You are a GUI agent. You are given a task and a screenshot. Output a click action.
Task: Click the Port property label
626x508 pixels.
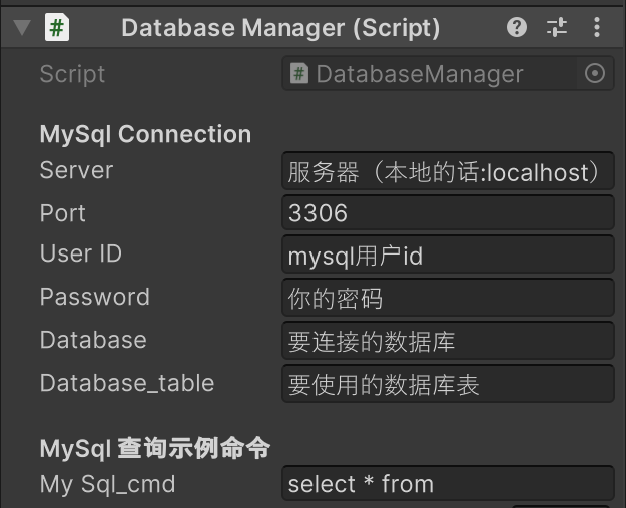point(63,212)
